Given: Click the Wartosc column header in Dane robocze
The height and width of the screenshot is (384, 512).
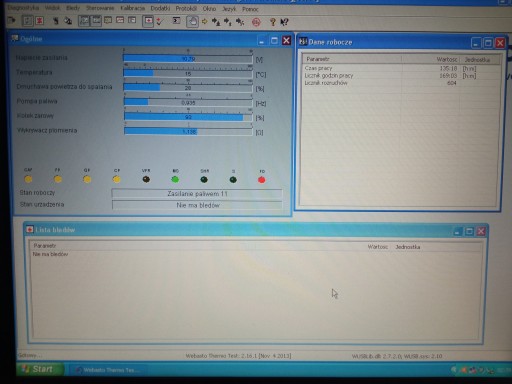Looking at the screenshot, I should 447,59.
